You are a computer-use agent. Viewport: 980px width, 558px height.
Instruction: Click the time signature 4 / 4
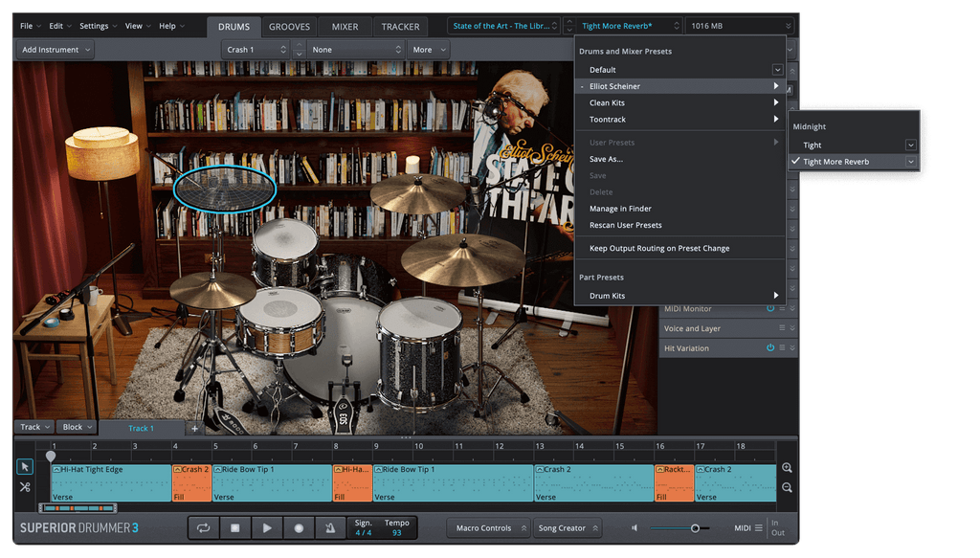(x=363, y=533)
